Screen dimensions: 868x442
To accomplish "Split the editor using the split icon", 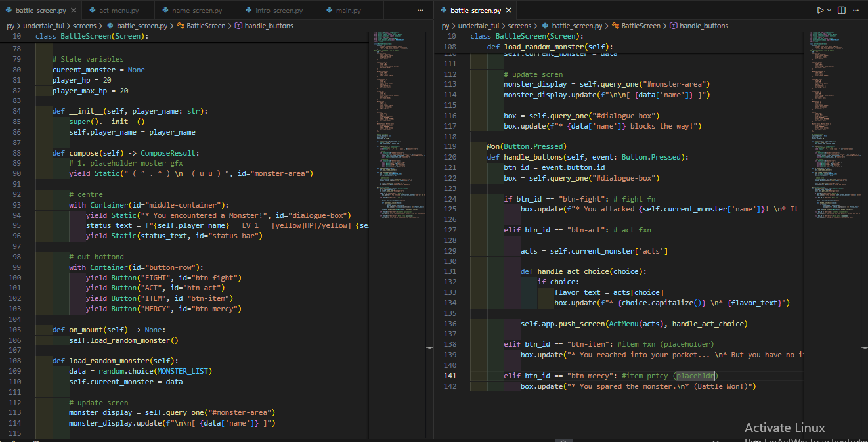I will click(842, 11).
